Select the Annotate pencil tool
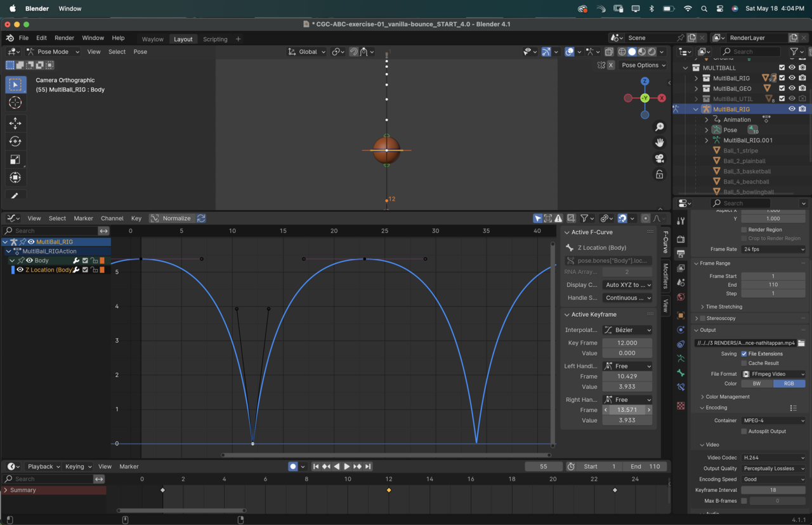This screenshot has height=525, width=812. [15, 196]
